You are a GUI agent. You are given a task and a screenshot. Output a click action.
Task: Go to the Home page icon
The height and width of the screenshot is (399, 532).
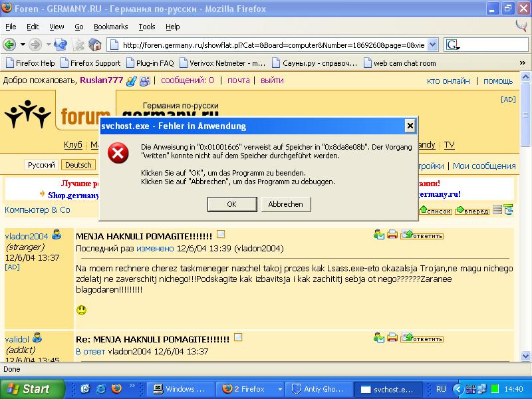coord(94,45)
